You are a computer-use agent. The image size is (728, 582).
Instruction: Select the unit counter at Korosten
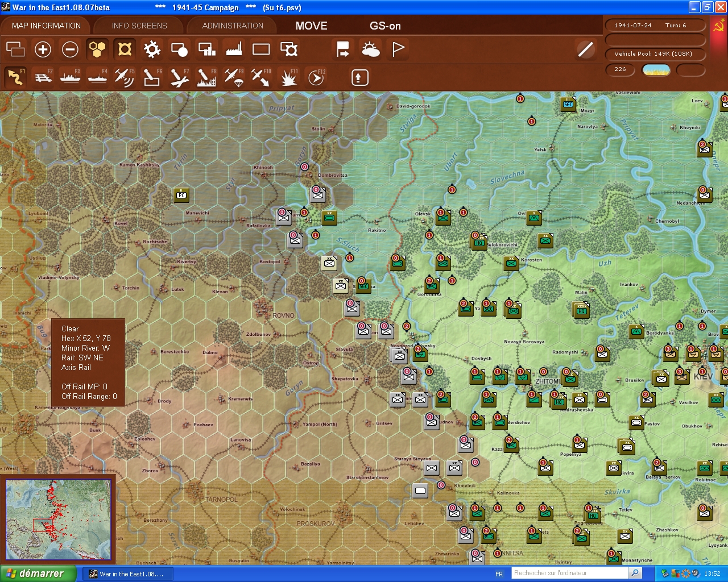(511, 263)
